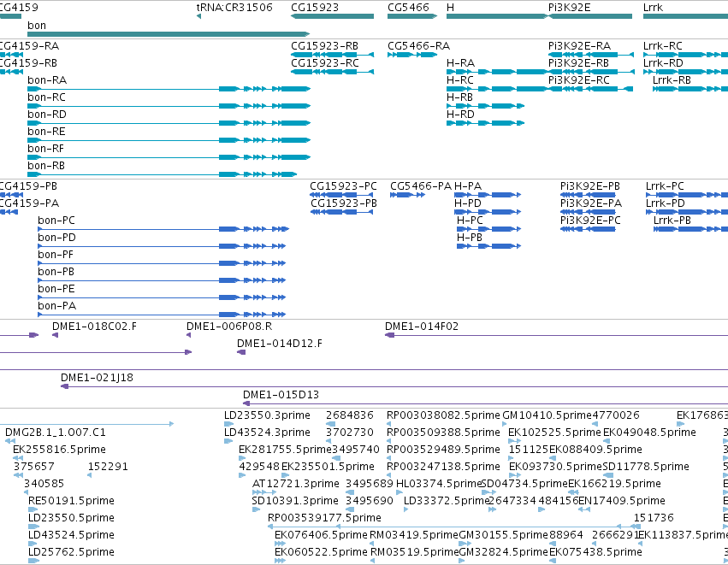This screenshot has width=728, height=565.
Task: Select the CG5466-PA protein label
Action: (x=421, y=186)
